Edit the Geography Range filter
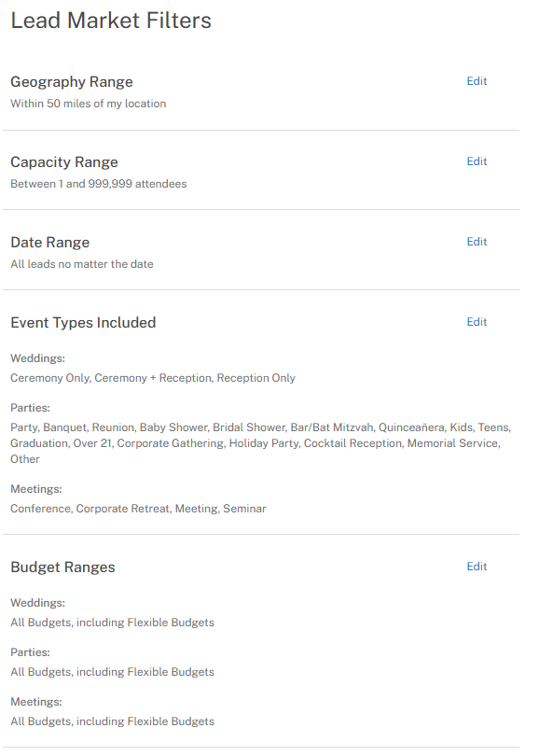The height and width of the screenshot is (756, 539). [477, 81]
